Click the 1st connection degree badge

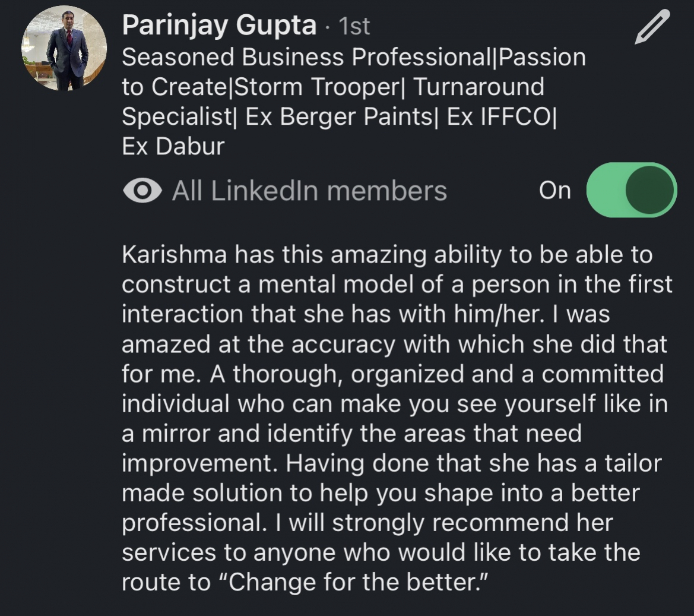[x=354, y=27]
